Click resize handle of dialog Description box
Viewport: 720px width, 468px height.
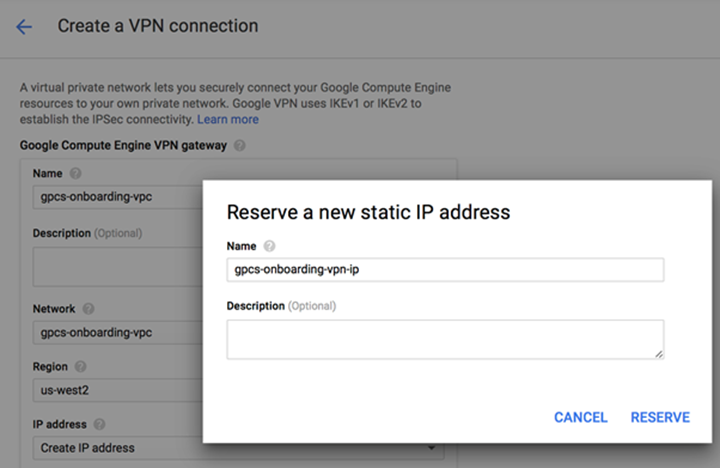tap(659, 353)
